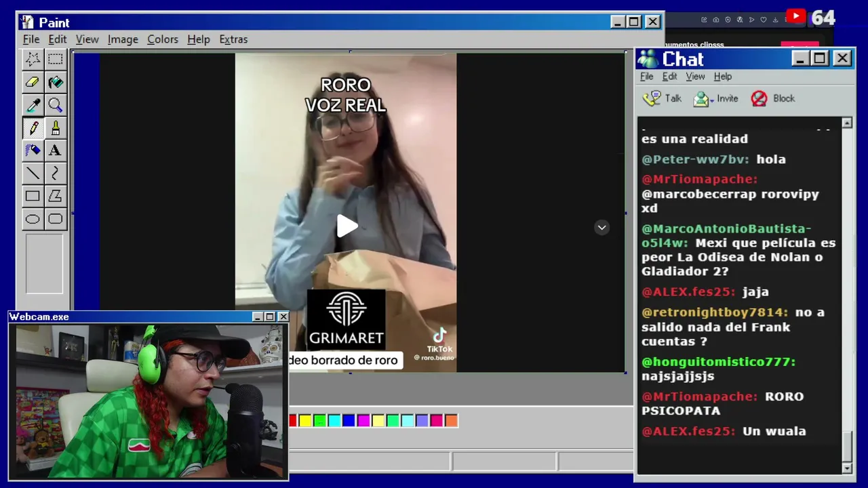Choose the rectangular Select tool
The width and height of the screenshot is (868, 488).
[x=55, y=59]
